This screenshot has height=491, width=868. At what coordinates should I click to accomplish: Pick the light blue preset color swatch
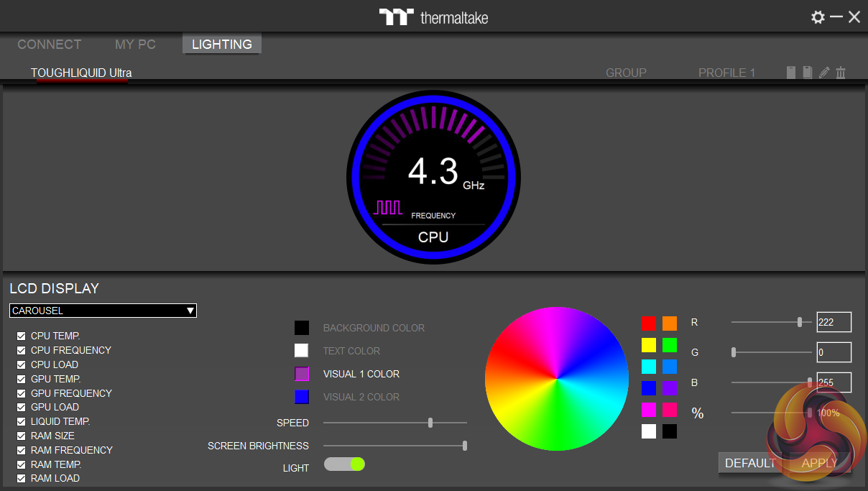click(x=670, y=367)
